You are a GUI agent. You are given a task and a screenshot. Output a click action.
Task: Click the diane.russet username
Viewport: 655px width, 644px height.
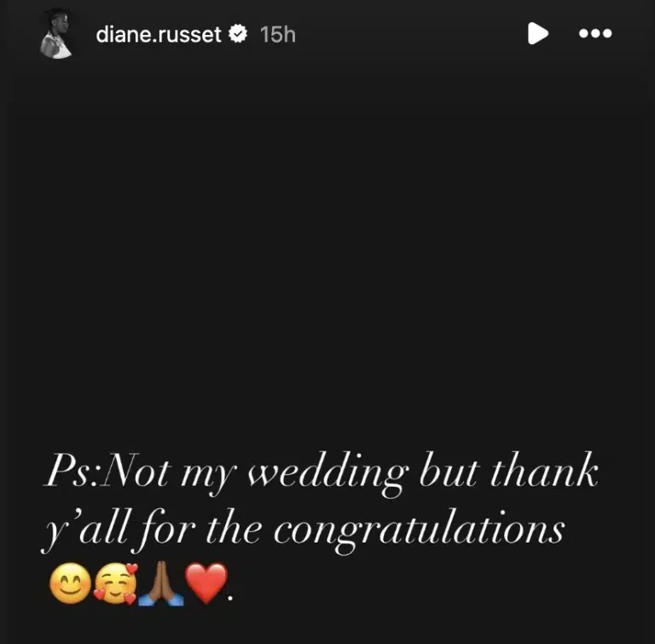coord(159,34)
